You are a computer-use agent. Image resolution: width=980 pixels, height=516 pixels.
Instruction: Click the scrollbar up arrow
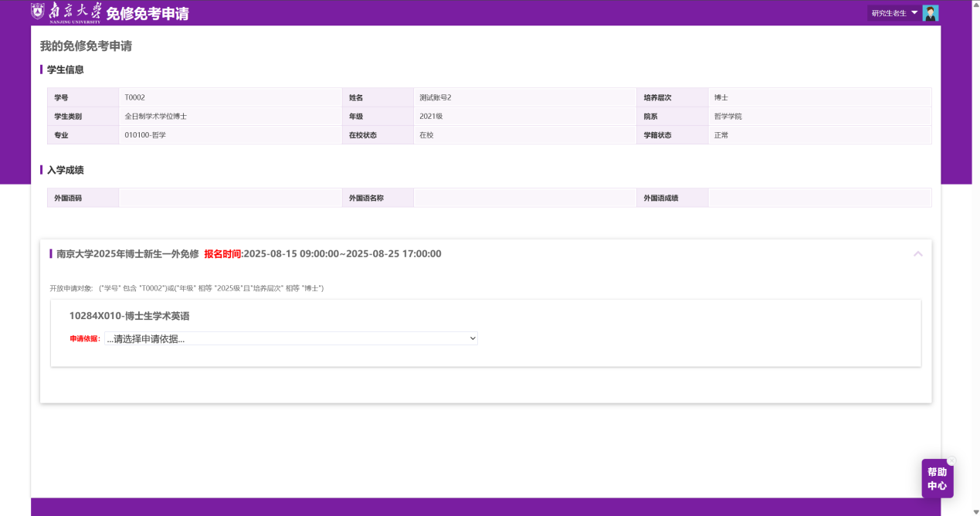click(x=975, y=4)
